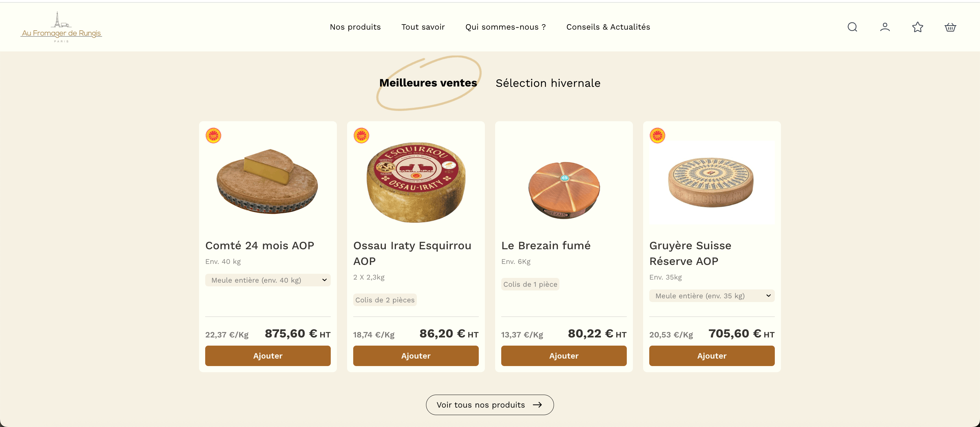The width and height of the screenshot is (980, 427).
Task: Open the Comté meule entière size dropdown
Action: 267,280
